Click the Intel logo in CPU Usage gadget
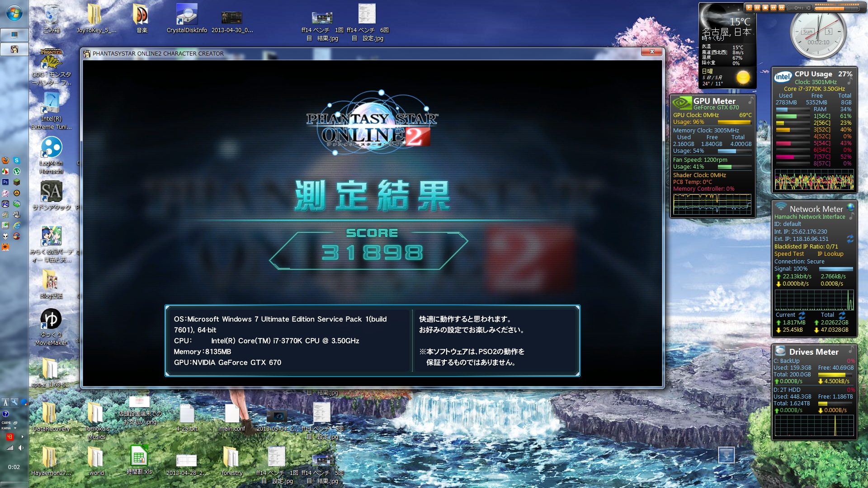 tap(783, 77)
